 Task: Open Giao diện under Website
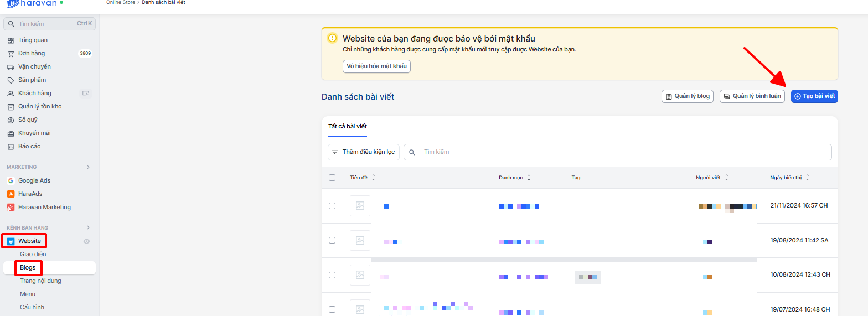pos(33,255)
